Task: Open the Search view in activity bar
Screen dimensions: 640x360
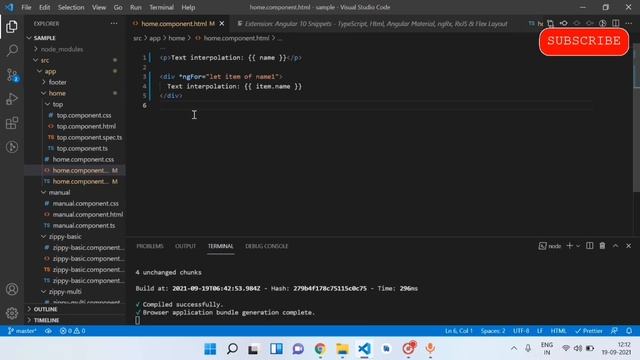Action: [x=12, y=51]
